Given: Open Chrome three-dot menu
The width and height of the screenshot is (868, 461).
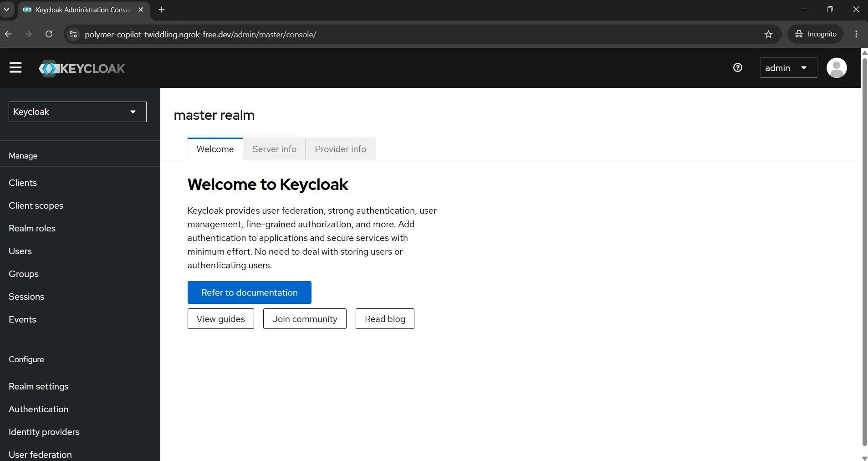Looking at the screenshot, I should pos(857,34).
